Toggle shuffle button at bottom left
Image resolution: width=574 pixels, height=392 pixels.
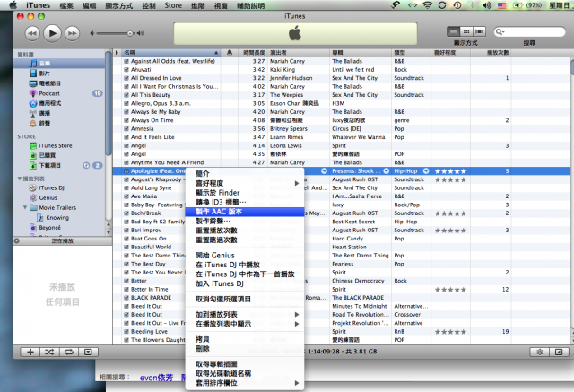pyautogui.click(x=50, y=353)
